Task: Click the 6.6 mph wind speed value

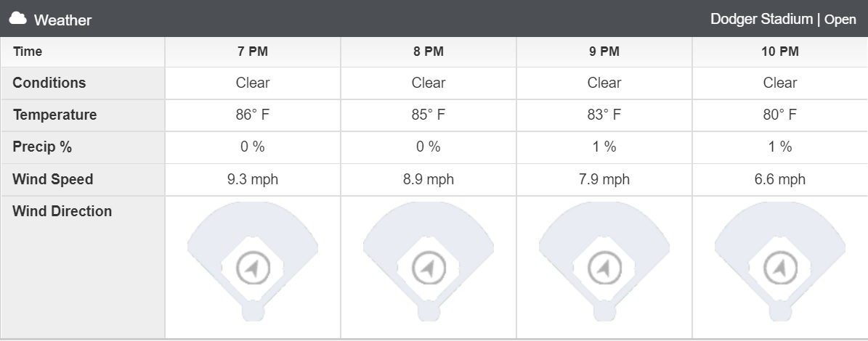Action: (780, 180)
